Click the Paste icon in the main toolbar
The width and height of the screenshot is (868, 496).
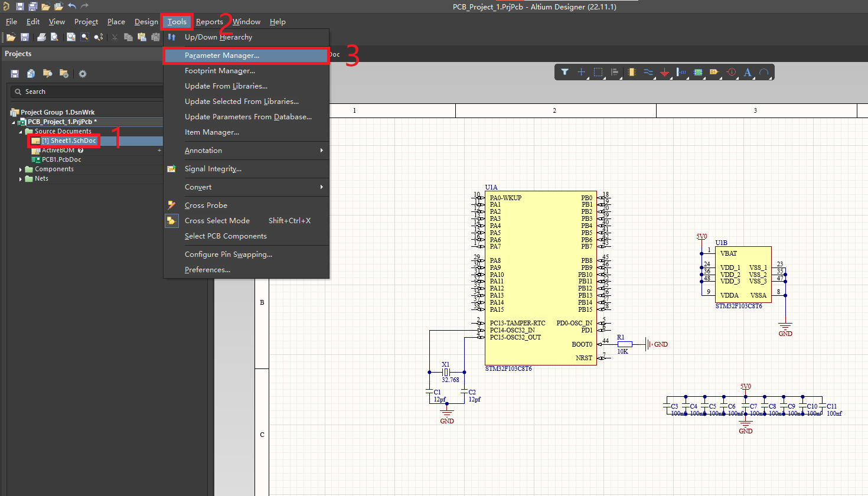pos(142,37)
